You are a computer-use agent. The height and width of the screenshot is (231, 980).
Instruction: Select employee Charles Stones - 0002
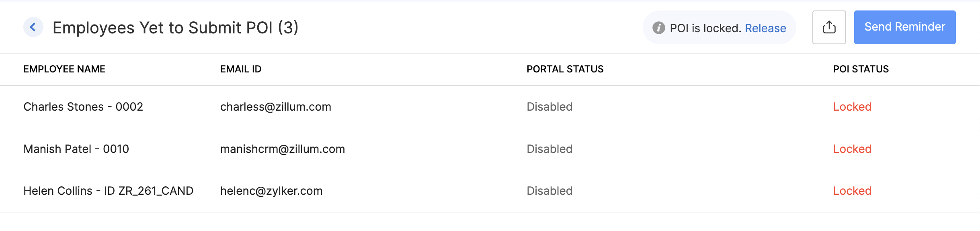[83, 107]
